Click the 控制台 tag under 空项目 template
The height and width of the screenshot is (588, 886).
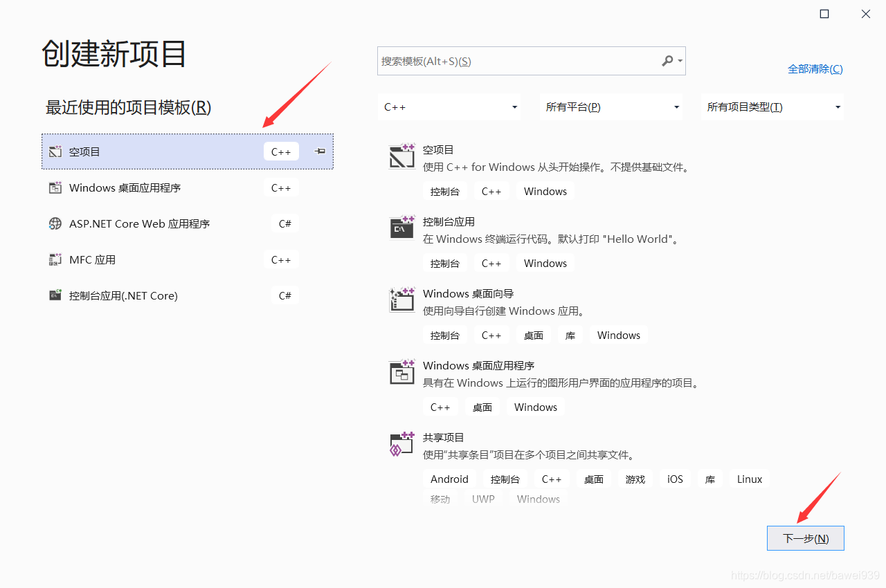(x=444, y=192)
